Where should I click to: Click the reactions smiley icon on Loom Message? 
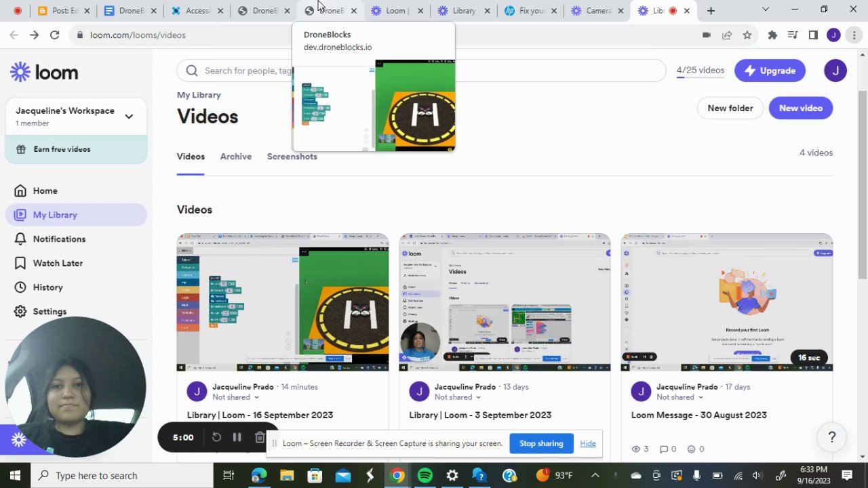692,449
